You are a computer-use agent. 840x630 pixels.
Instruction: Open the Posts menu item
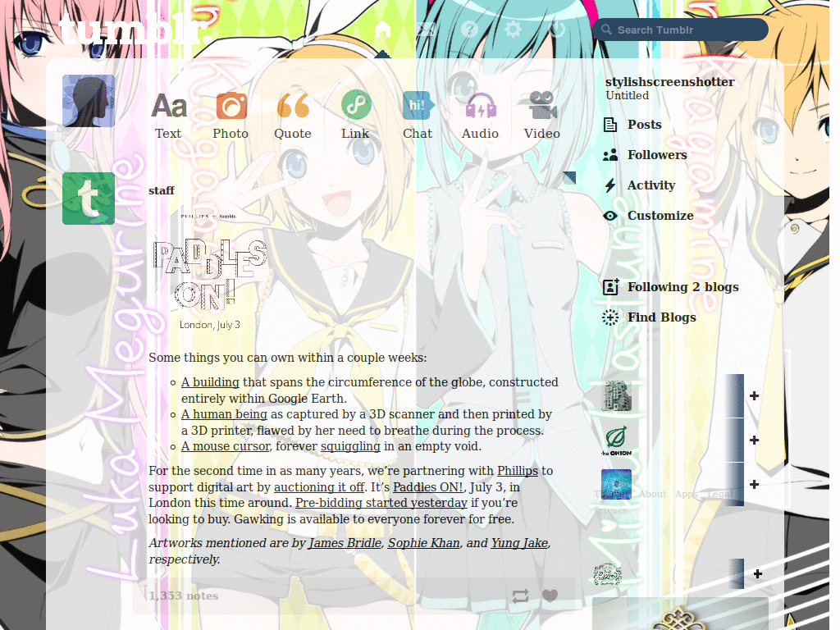(x=645, y=125)
